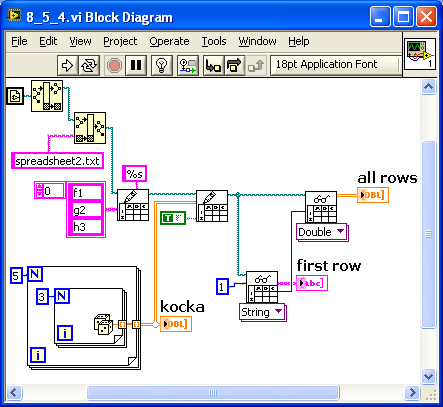Open the Project menu

click(x=120, y=41)
